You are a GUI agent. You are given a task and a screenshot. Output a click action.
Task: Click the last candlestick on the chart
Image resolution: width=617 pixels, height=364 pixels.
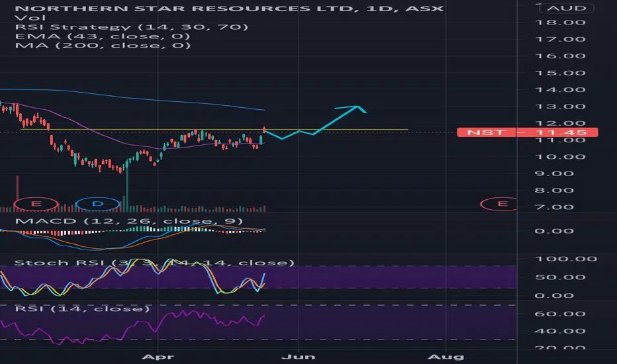264,130
